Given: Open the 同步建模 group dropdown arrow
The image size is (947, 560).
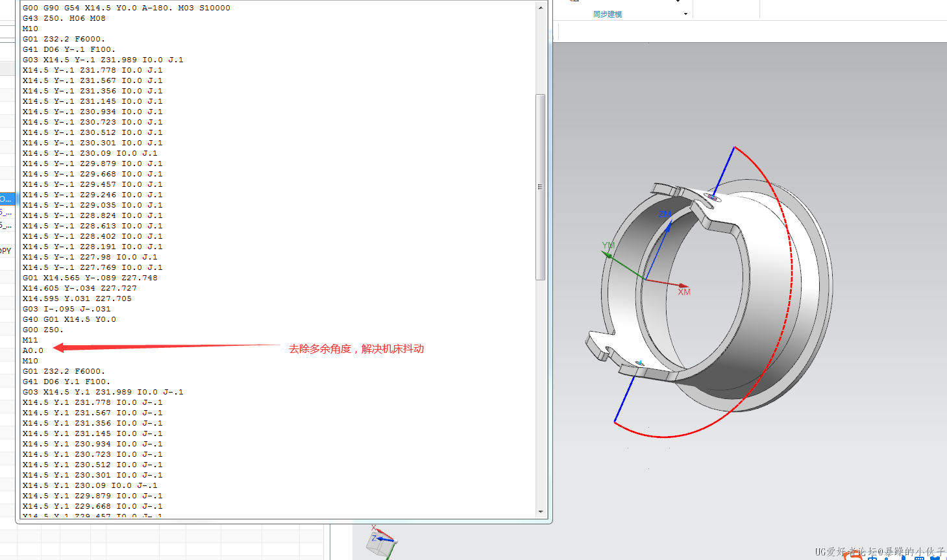Looking at the screenshot, I should coord(685,14).
